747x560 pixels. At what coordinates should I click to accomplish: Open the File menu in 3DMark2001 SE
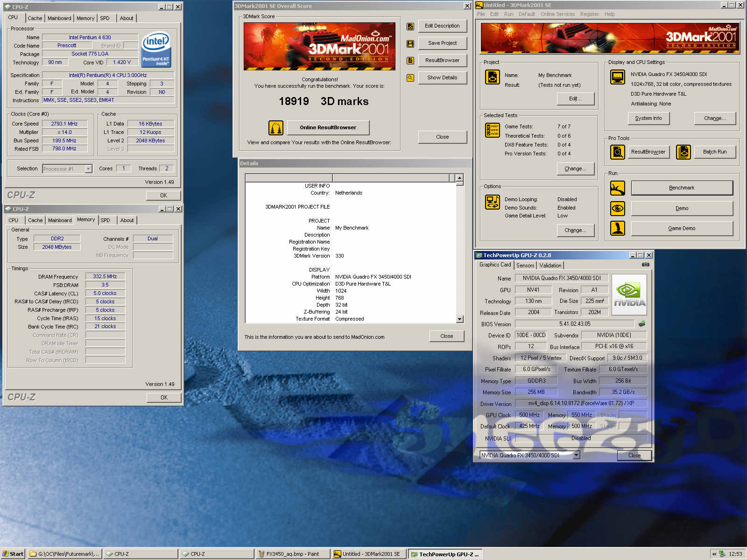coord(481,14)
